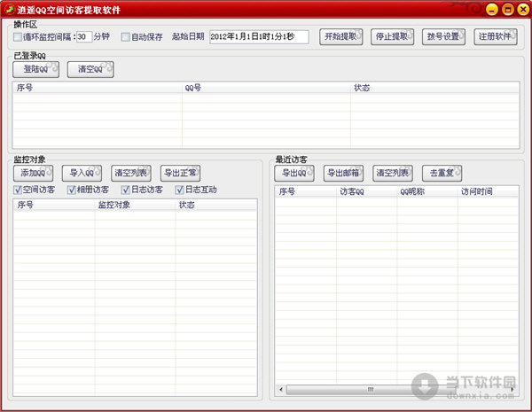Click the left scroll arrow of visitors table

click(x=280, y=389)
